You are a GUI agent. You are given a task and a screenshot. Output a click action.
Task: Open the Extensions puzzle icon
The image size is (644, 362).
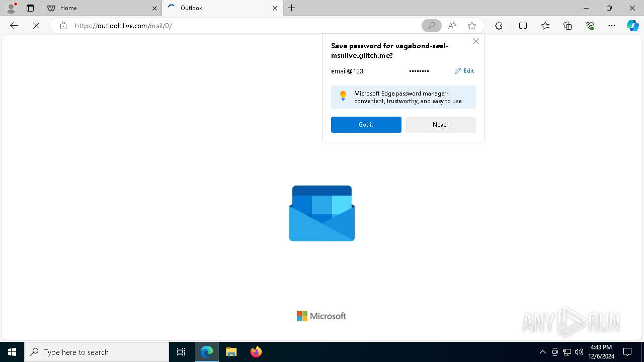point(499,26)
